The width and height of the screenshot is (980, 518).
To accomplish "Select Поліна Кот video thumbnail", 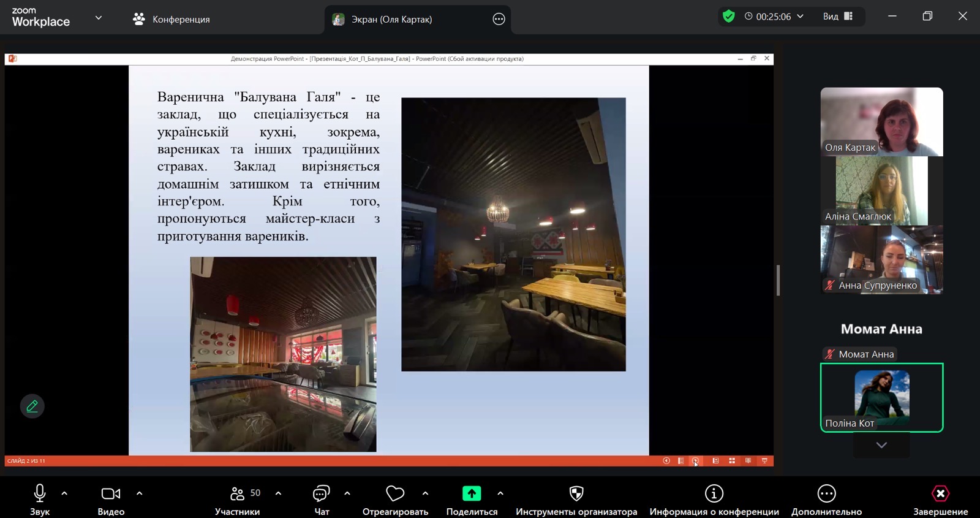I will click(881, 397).
